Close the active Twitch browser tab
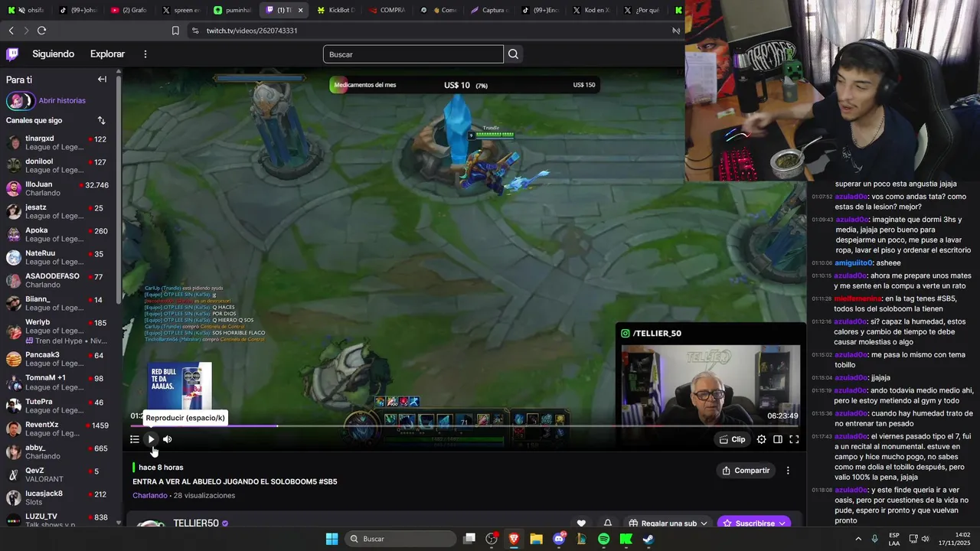 (x=301, y=10)
